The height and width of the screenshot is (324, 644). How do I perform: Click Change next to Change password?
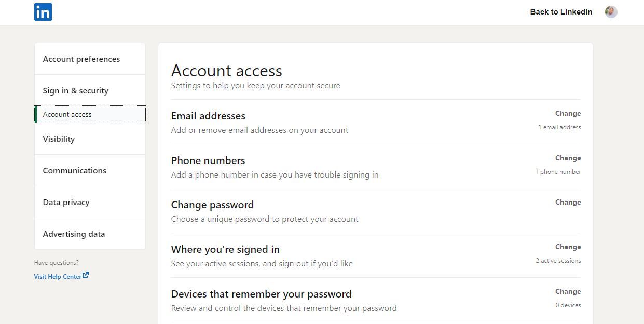[568, 203]
